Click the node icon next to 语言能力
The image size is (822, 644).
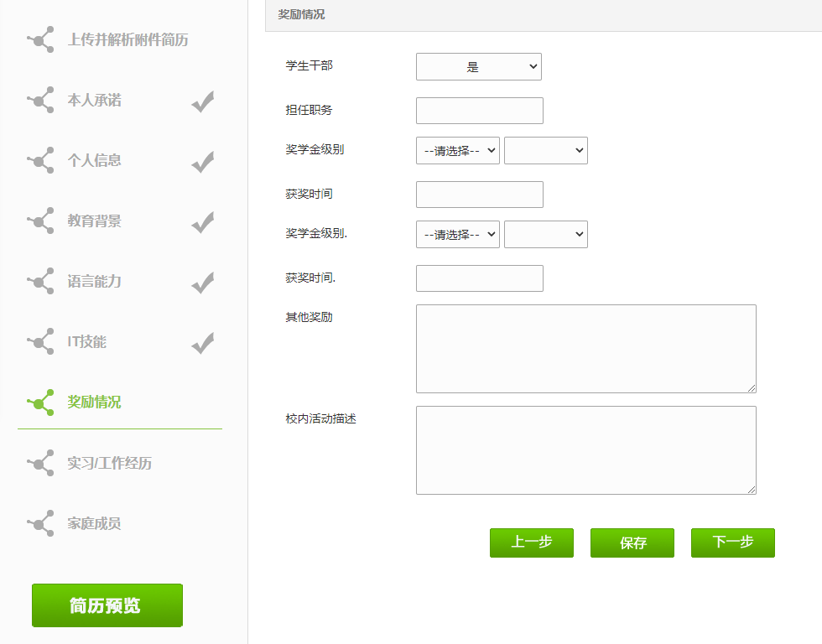click(39, 281)
